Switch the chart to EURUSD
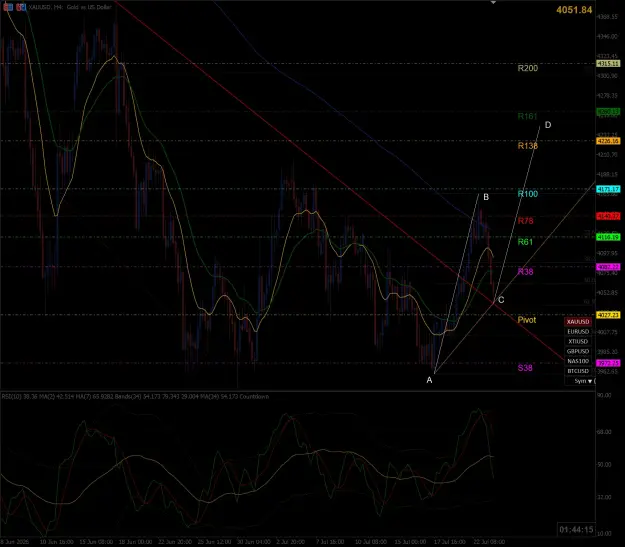The image size is (625, 547). click(578, 331)
